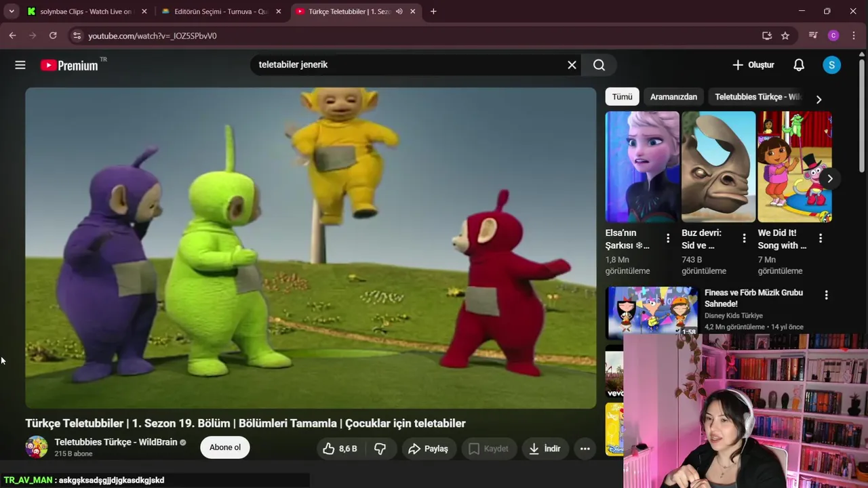
Task: Switch to solynbae Clips browser tab
Action: point(85,12)
